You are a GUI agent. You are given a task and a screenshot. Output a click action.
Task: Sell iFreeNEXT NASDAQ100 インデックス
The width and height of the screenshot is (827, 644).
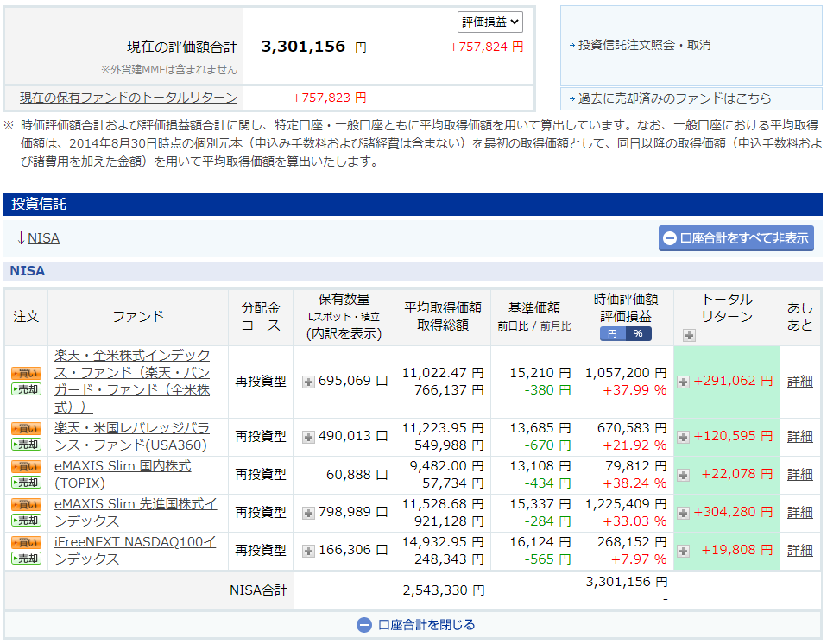pyautogui.click(x=27, y=559)
